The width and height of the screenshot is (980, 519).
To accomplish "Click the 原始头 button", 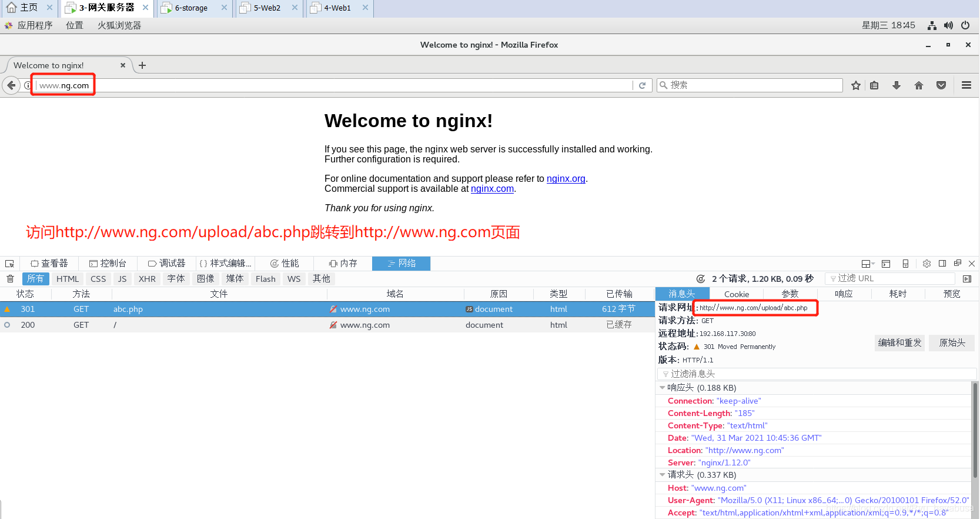I will tap(952, 343).
